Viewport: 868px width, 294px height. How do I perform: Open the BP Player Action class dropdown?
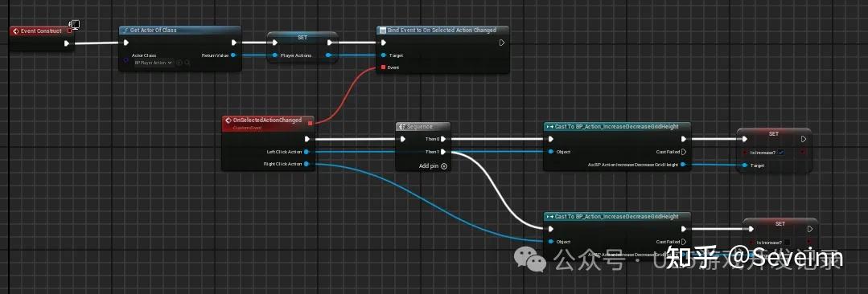pyautogui.click(x=154, y=63)
